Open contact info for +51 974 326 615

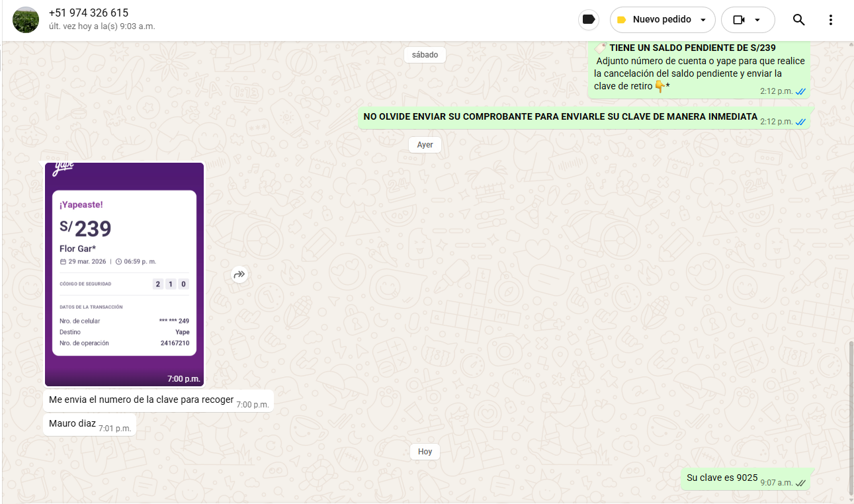89,13
